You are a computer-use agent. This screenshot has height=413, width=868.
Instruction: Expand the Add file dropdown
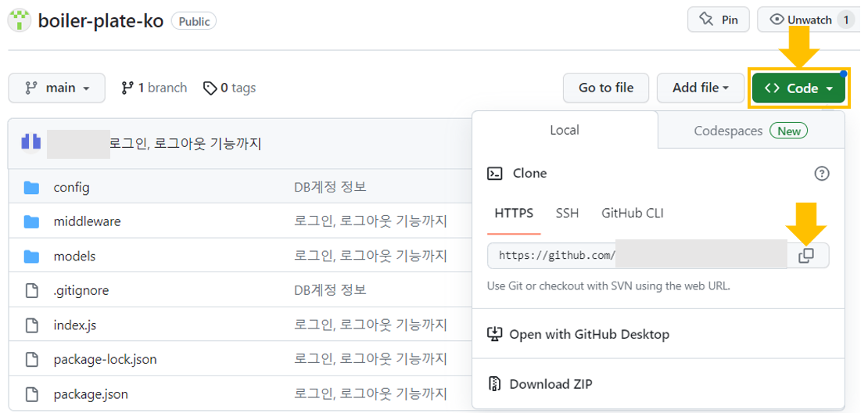click(x=701, y=88)
